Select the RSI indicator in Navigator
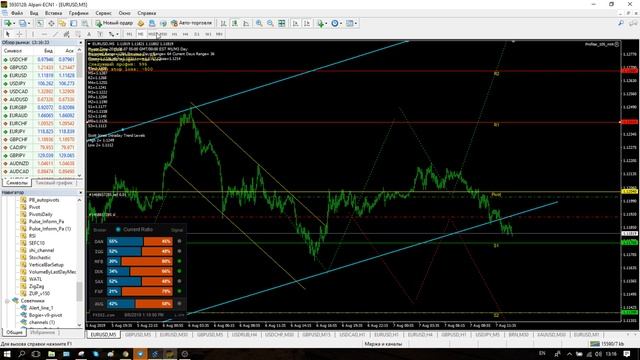Image resolution: width=640 pixels, height=360 pixels. [32, 236]
